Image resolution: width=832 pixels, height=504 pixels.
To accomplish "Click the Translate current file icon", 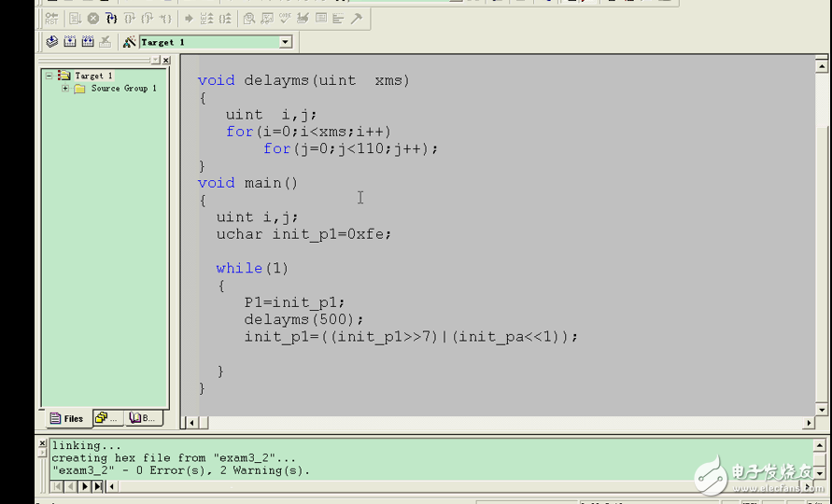I will 52,41.
